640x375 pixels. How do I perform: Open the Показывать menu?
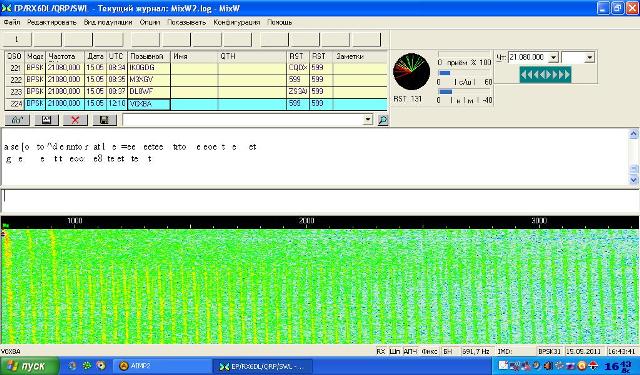point(187,22)
